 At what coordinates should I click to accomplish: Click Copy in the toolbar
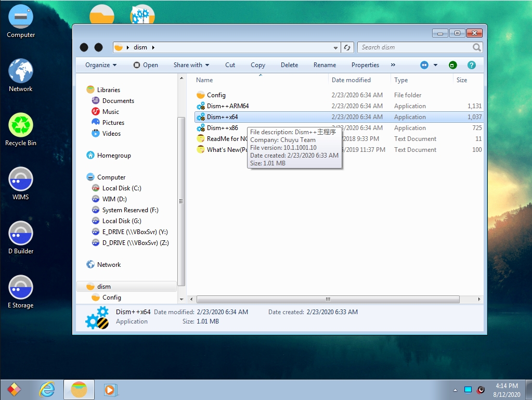tap(258, 65)
